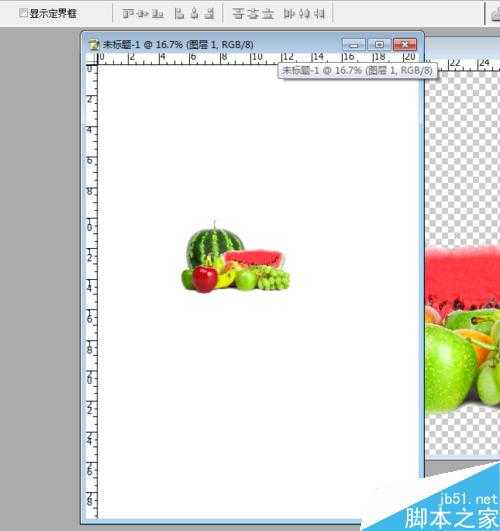Close the 未标题-1 document window
The width and height of the screenshot is (500, 531).
click(405, 45)
